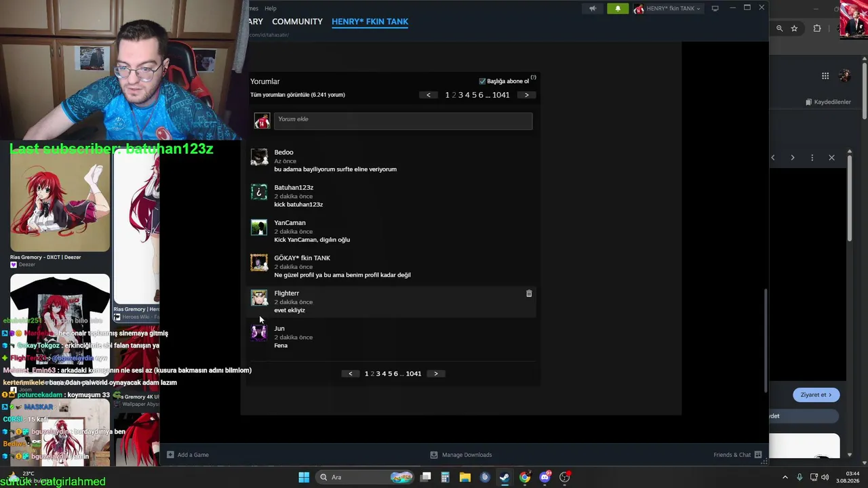View all comments link (6.241 yorum)
The width and height of the screenshot is (868, 488).
298,95
